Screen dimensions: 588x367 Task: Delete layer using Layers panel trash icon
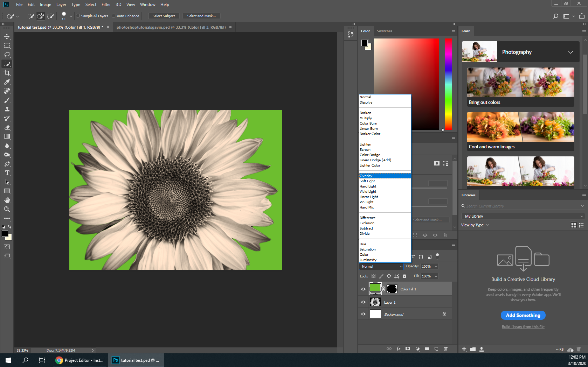(x=446, y=349)
